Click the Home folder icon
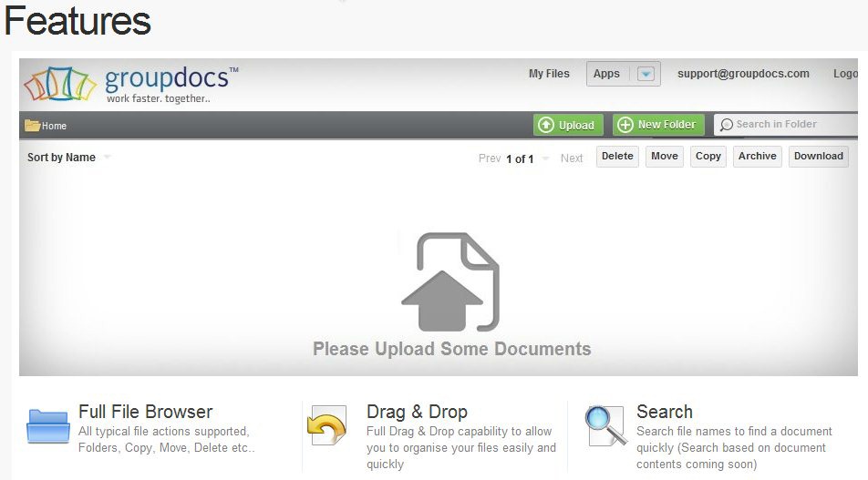The width and height of the screenshot is (868, 480). point(32,126)
